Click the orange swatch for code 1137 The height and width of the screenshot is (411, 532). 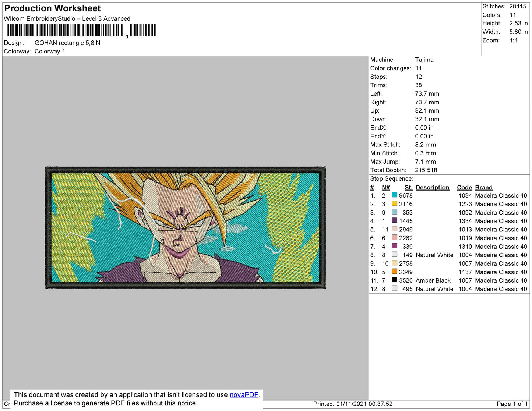[x=394, y=272]
